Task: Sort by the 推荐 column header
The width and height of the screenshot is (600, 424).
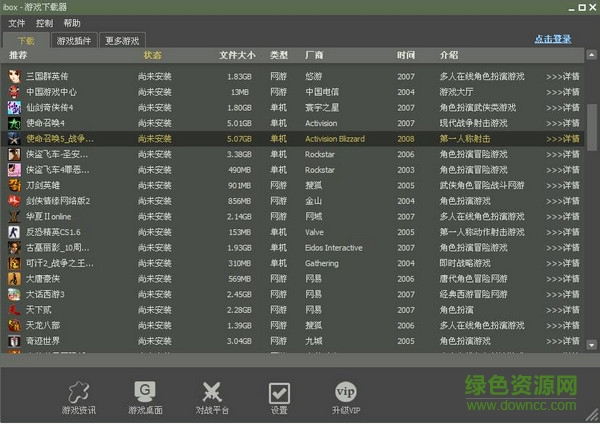Action: point(18,55)
